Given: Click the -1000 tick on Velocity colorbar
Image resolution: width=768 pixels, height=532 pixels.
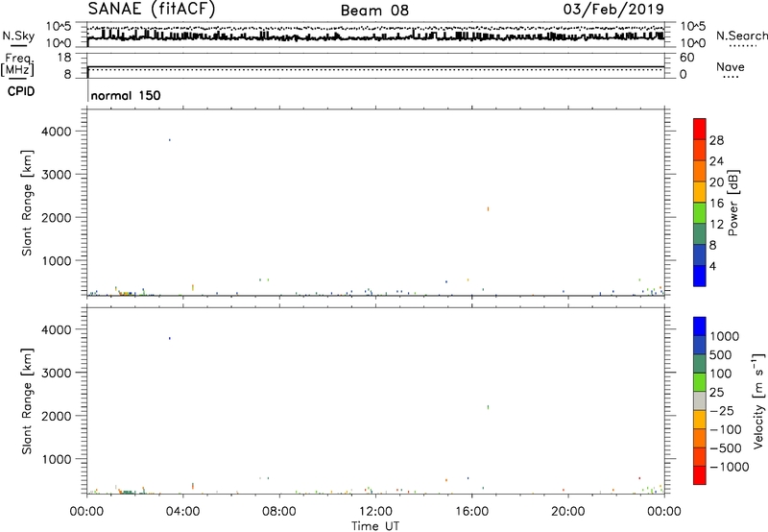Looking at the screenshot, I should [x=730, y=467].
